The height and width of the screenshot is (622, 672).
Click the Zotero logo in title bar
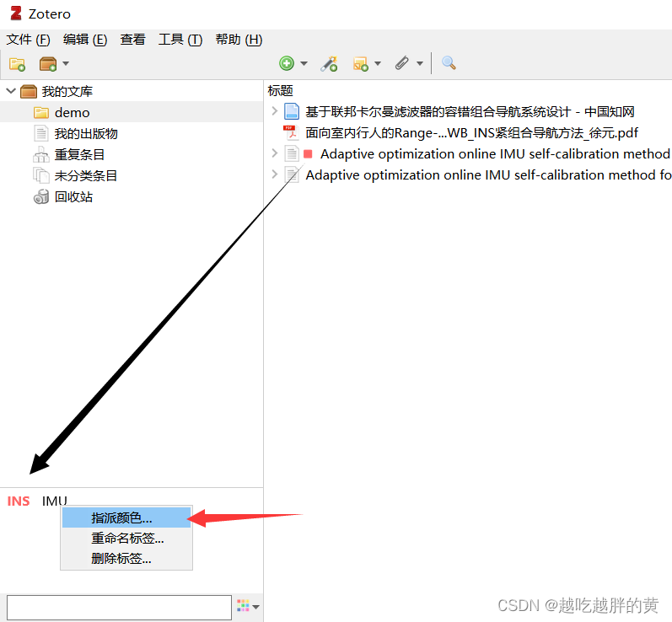[x=16, y=13]
